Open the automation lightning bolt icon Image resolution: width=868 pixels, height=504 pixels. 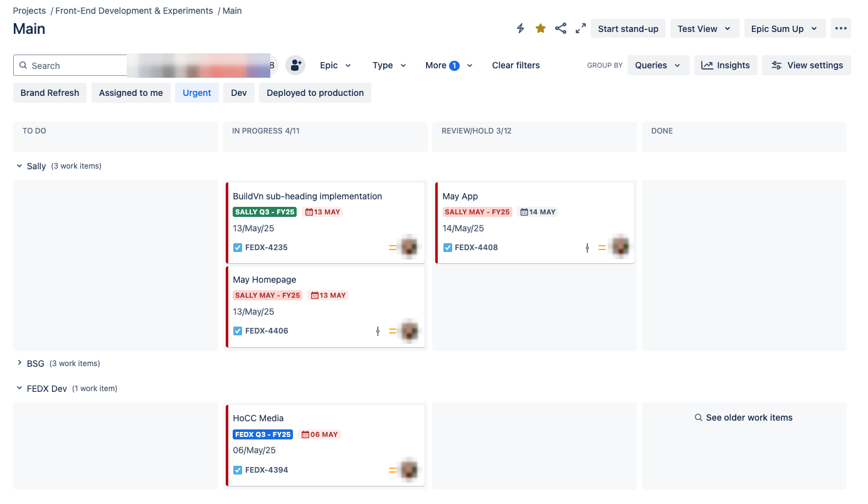point(521,28)
